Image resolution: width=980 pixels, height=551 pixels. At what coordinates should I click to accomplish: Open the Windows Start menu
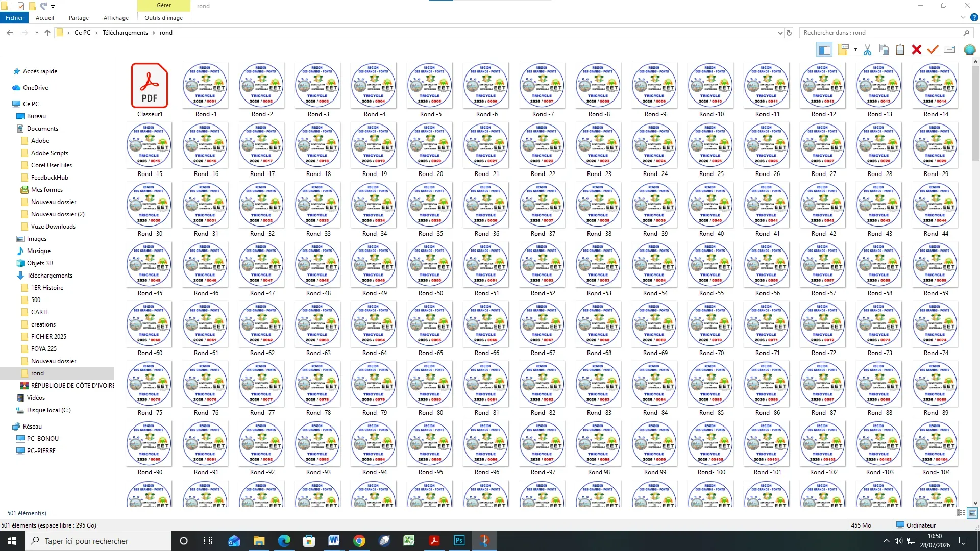coord(12,541)
